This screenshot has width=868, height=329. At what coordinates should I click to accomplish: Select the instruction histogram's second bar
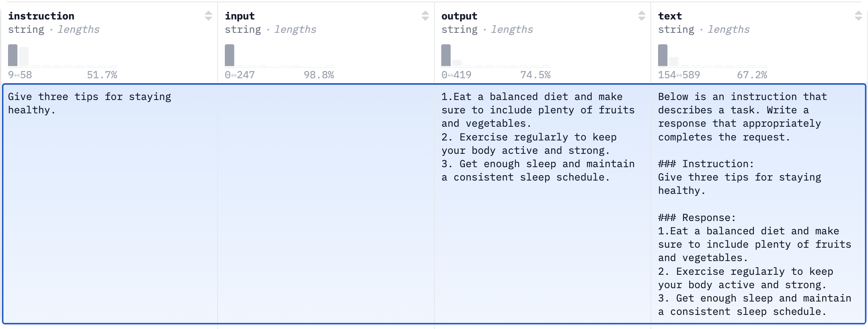tap(24, 56)
